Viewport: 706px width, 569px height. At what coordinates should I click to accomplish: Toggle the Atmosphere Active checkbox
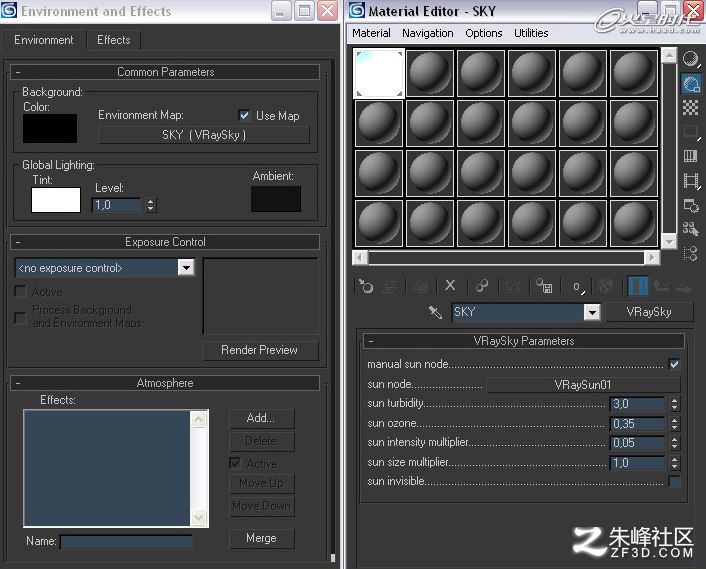click(x=235, y=463)
